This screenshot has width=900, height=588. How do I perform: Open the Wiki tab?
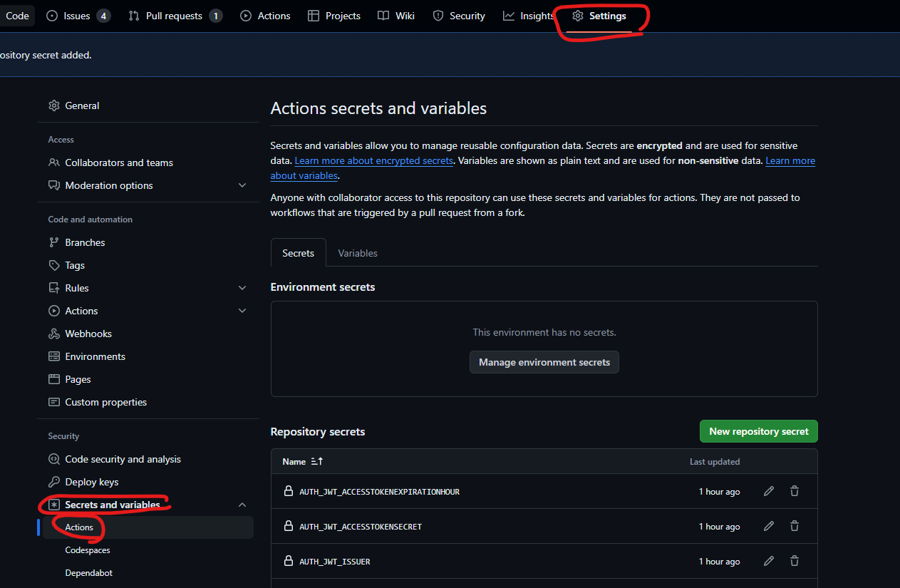[x=396, y=16]
